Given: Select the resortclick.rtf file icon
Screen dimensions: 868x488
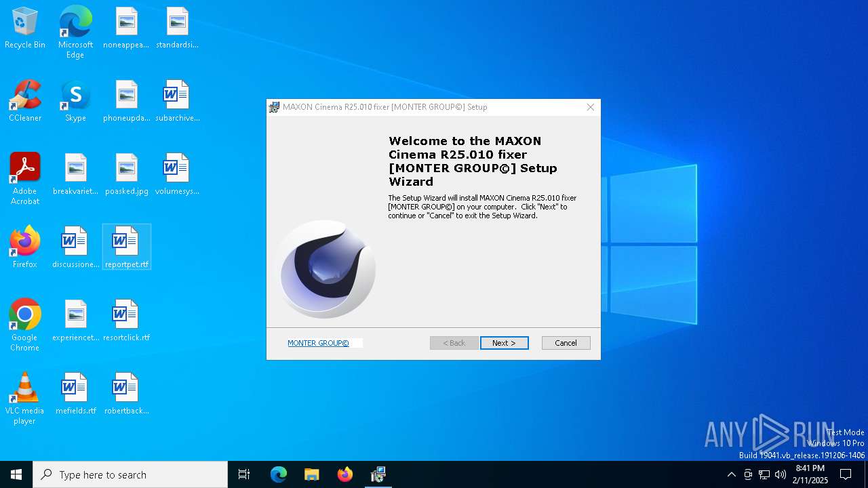Looking at the screenshot, I should point(126,321).
